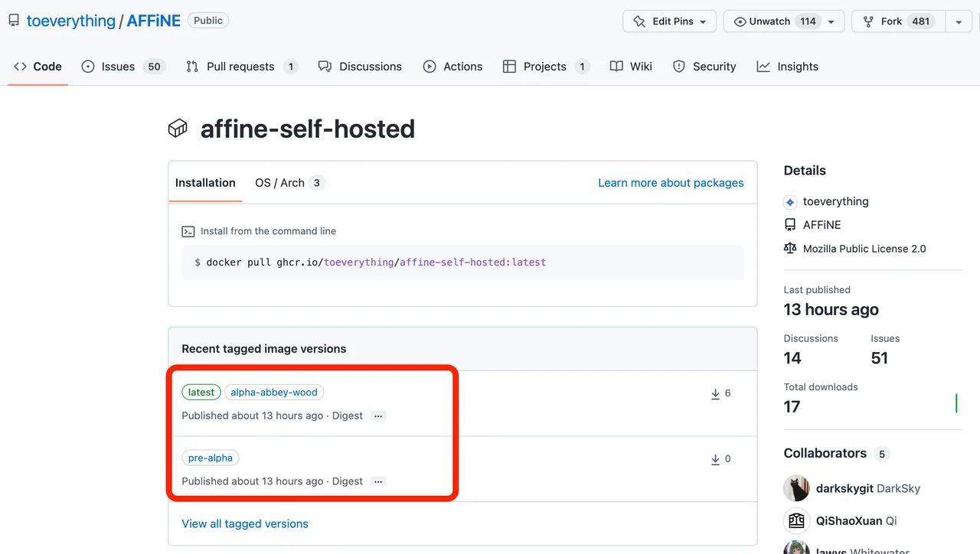Click the pre-alpha tag label
The height and width of the screenshot is (554, 980).
(x=211, y=458)
